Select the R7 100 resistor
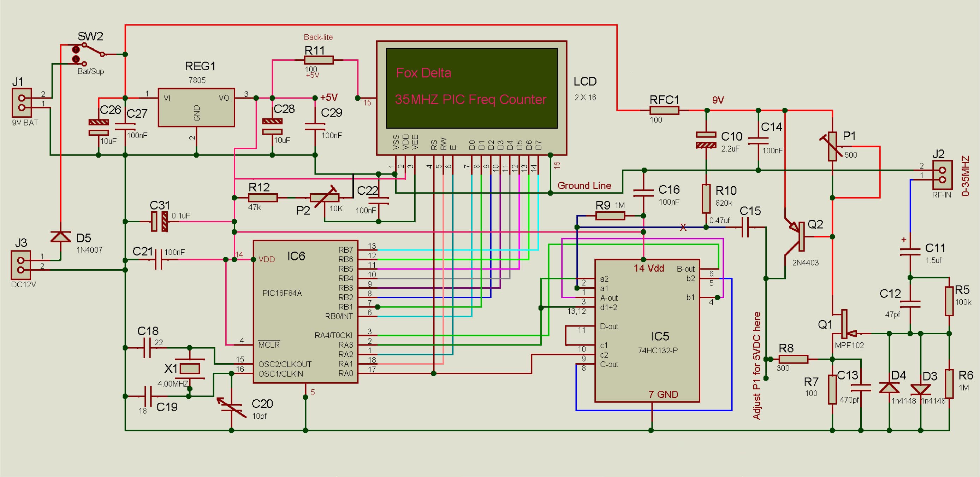980x477 pixels. [x=832, y=389]
